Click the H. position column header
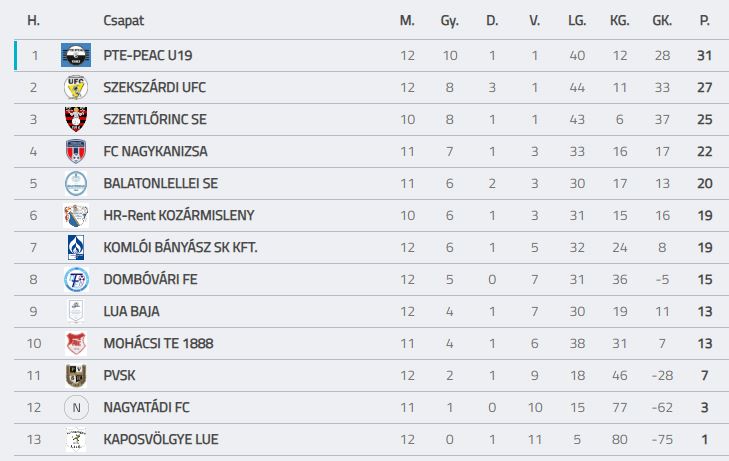The width and height of the screenshot is (729, 461). click(x=33, y=20)
